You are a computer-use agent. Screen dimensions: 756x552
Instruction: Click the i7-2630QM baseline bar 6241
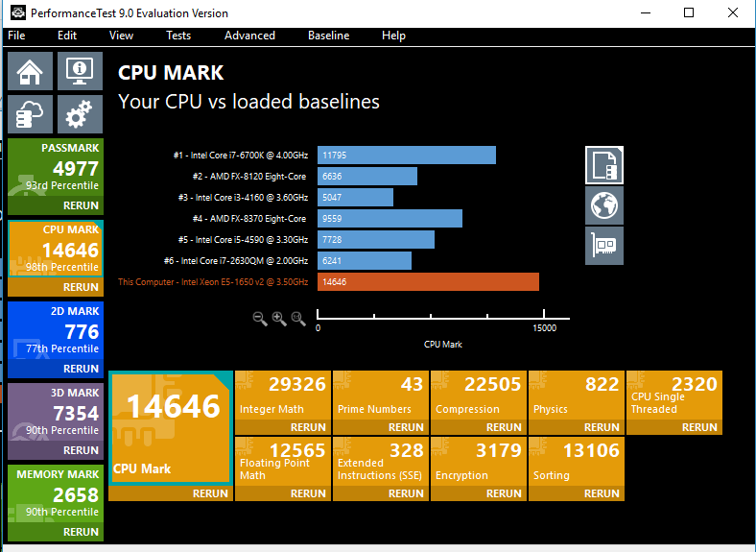coord(365,260)
